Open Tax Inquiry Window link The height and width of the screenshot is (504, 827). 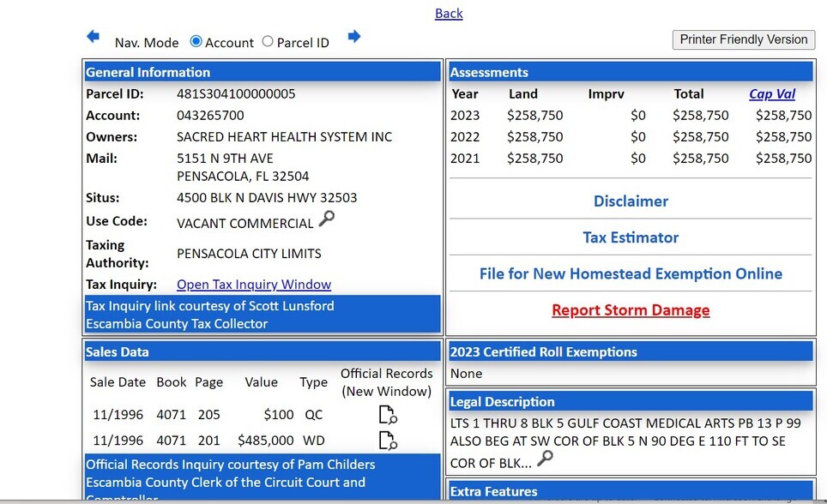click(254, 285)
